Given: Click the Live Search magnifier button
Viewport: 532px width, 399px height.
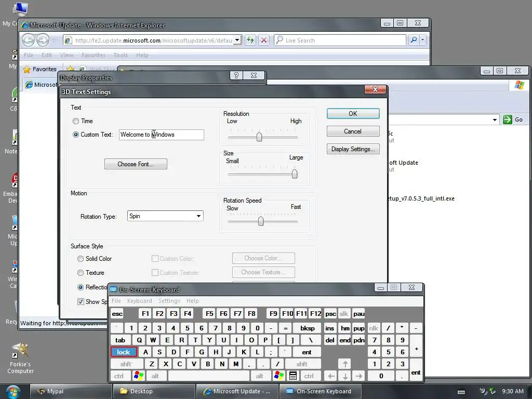Looking at the screenshot, I should 414,40.
